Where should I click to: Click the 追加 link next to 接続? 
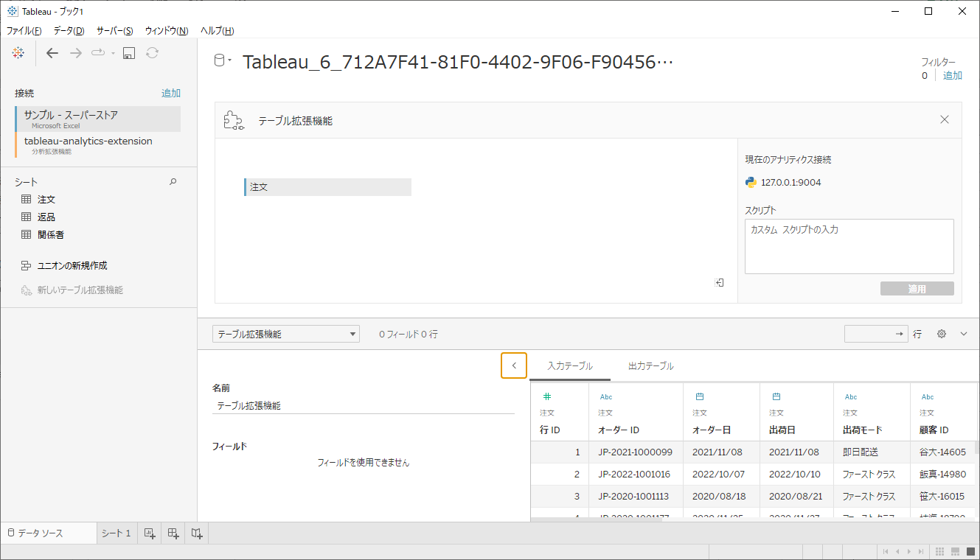pyautogui.click(x=171, y=93)
